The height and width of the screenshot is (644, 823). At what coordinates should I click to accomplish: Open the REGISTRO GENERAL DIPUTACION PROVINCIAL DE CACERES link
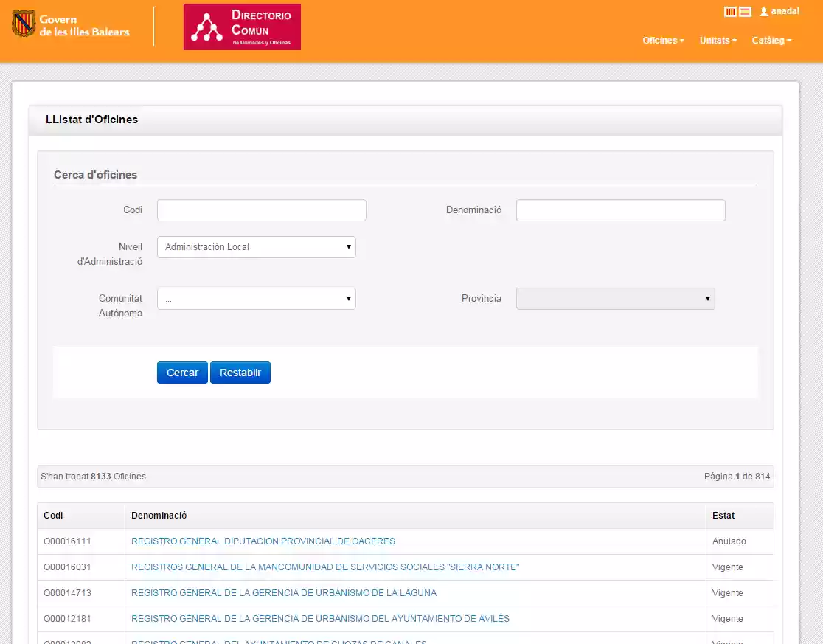coord(263,541)
